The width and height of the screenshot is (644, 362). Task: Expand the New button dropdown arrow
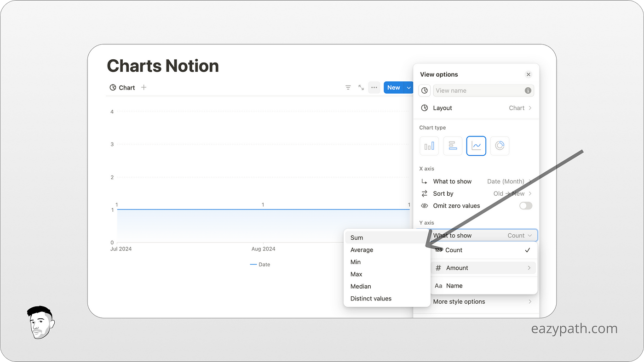408,87
